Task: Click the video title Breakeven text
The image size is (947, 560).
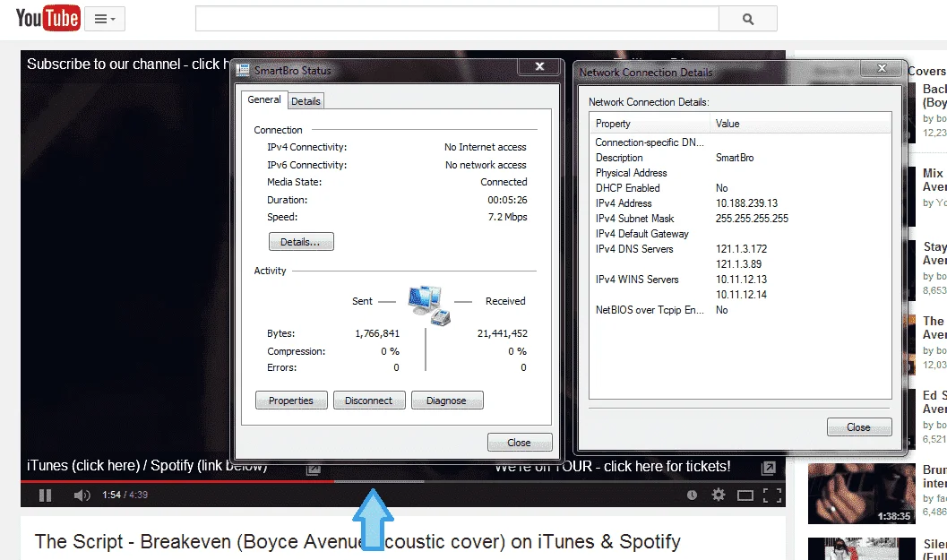Action: (x=357, y=541)
